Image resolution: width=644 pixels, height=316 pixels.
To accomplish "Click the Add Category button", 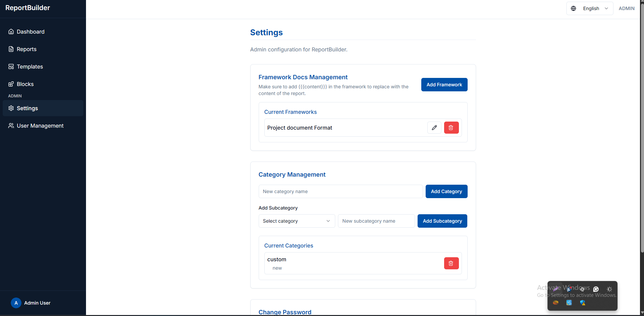I will [x=446, y=191].
